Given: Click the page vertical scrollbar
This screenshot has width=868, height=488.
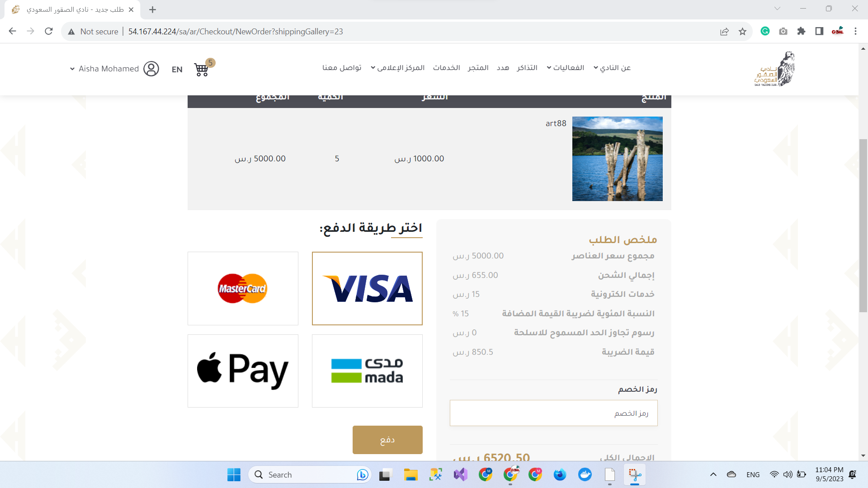Looking at the screenshot, I should click(x=863, y=225).
